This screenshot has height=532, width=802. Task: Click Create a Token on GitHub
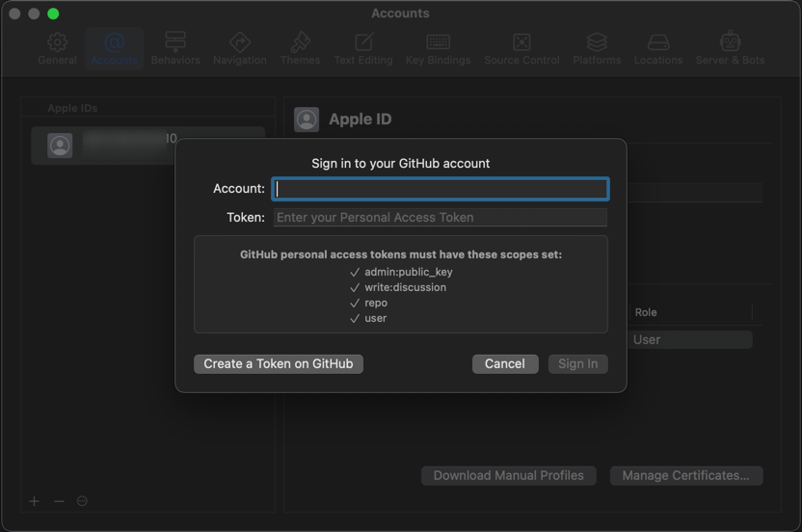click(279, 364)
